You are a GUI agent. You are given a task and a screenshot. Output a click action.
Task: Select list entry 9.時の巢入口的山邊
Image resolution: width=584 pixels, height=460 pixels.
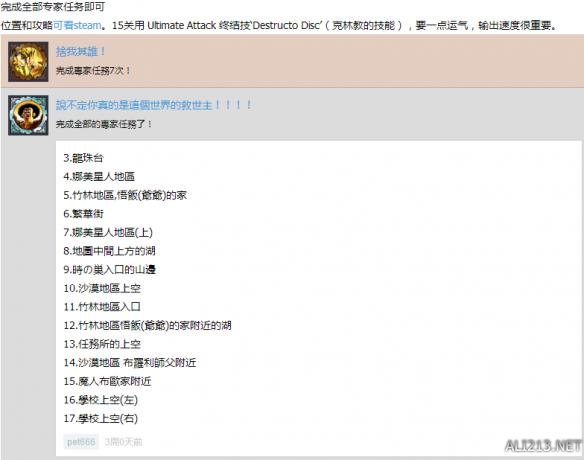pos(110,270)
